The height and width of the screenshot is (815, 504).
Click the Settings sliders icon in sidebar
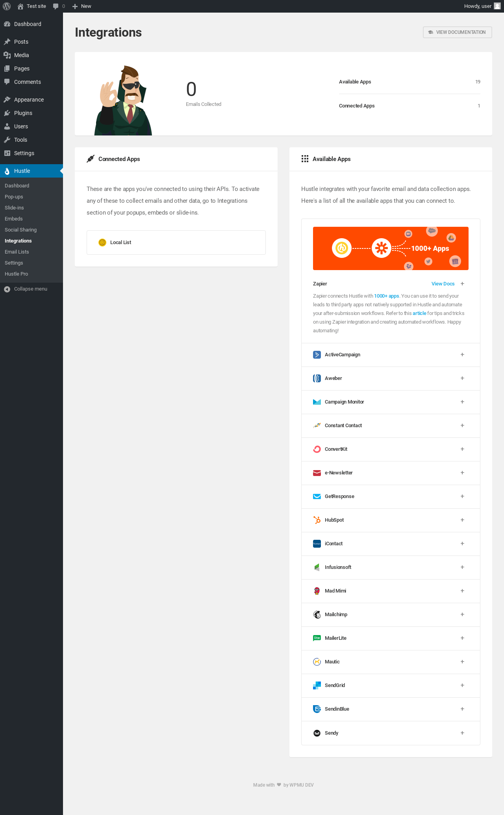pos(7,153)
